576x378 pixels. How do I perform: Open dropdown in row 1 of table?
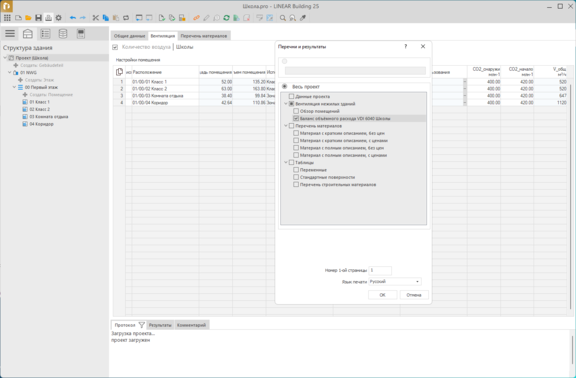tap(465, 82)
